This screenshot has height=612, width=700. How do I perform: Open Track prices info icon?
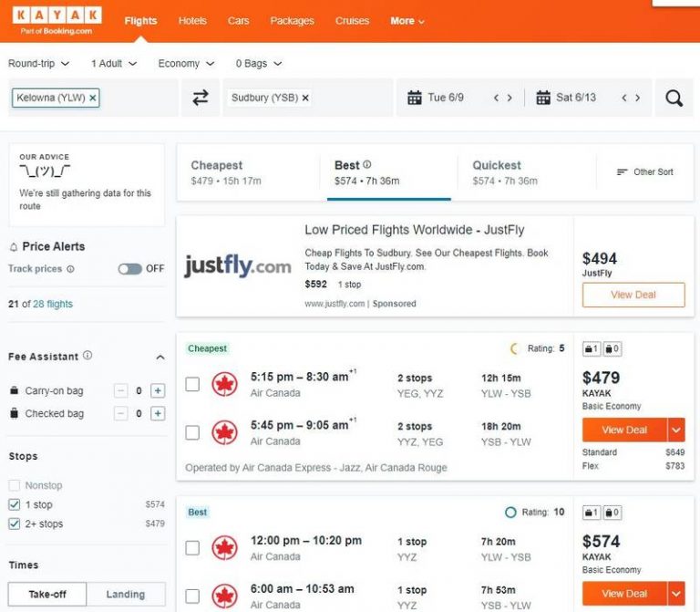point(70,269)
